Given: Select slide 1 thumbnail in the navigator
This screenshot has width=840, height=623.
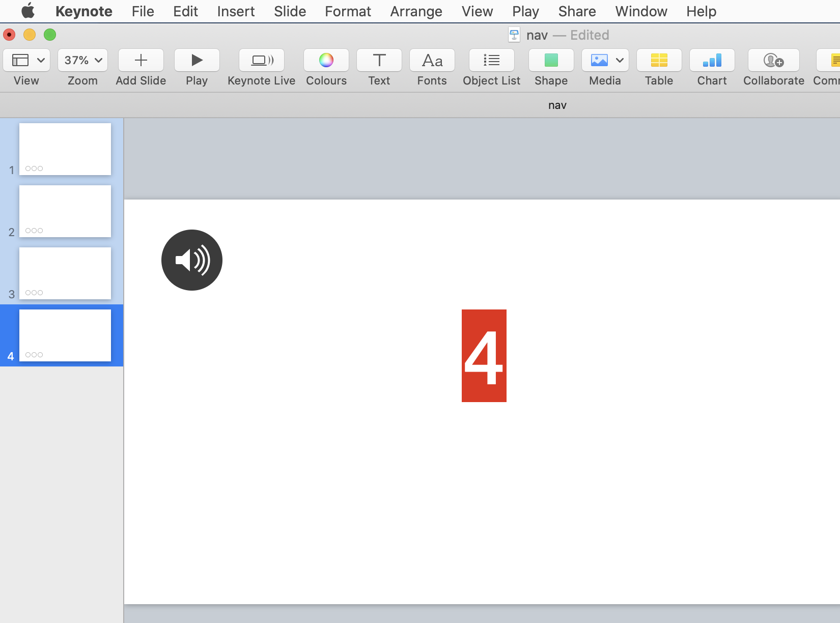Looking at the screenshot, I should point(65,149).
